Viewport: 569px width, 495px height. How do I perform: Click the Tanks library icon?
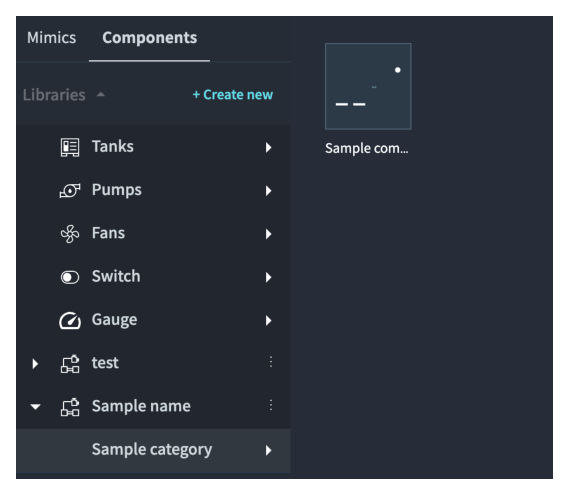coord(70,147)
